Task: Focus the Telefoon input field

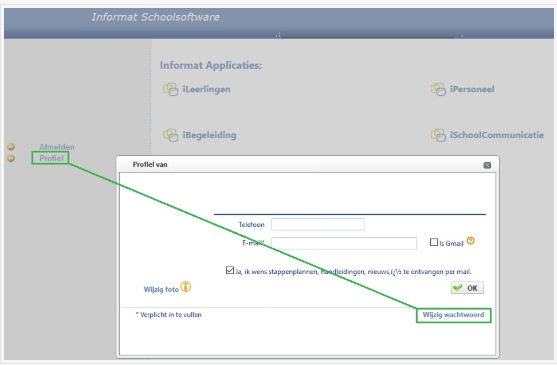Action: [318, 224]
